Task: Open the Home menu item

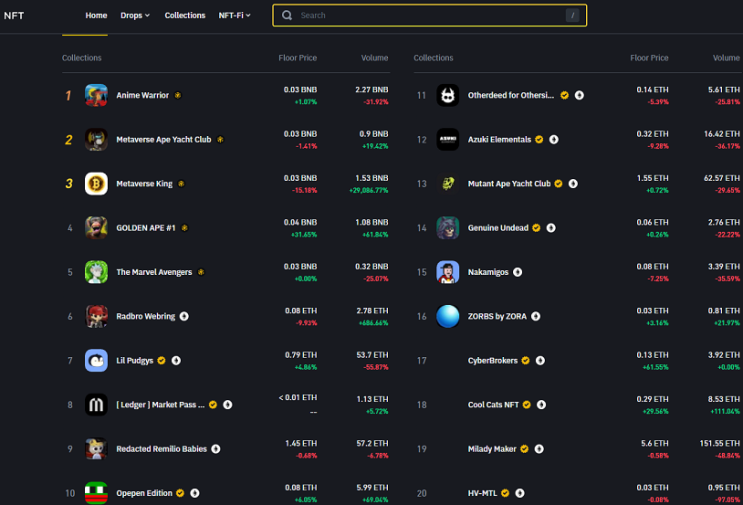Action: pyautogui.click(x=96, y=15)
